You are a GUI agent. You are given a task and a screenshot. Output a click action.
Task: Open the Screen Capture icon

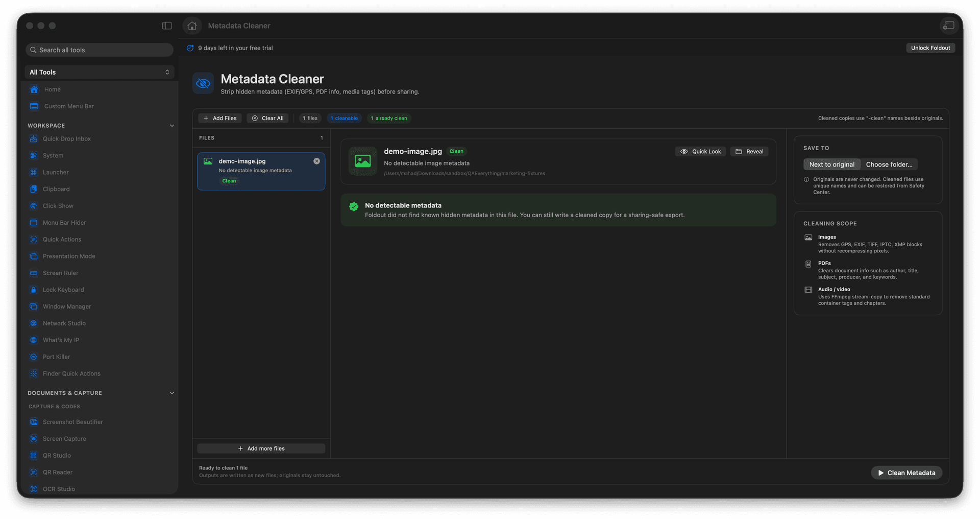click(34, 439)
